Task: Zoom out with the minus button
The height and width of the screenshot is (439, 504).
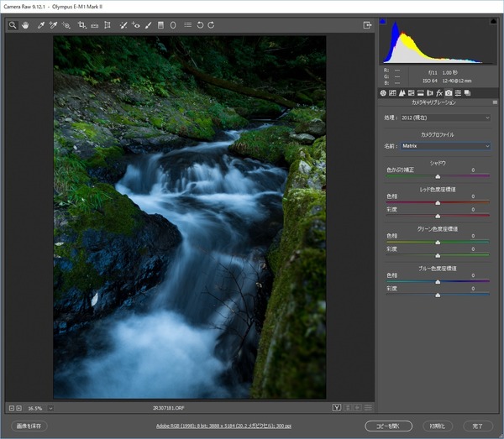Action: (12, 408)
